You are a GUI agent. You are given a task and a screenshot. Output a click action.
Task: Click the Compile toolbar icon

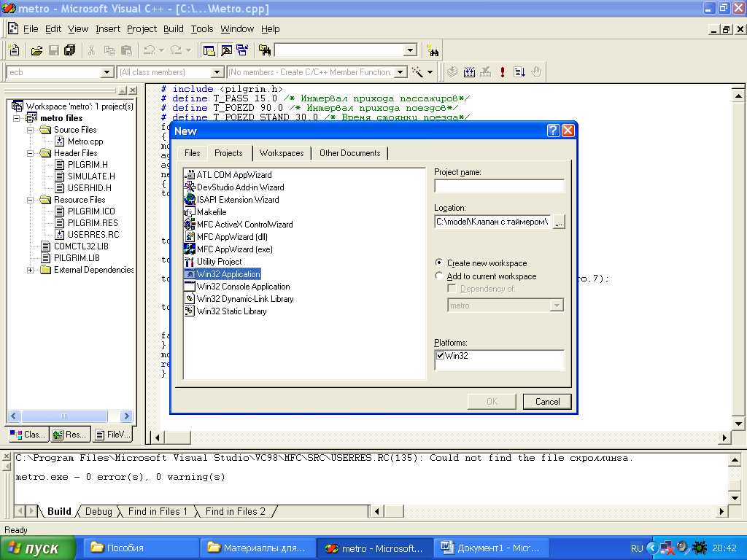pyautogui.click(x=452, y=72)
